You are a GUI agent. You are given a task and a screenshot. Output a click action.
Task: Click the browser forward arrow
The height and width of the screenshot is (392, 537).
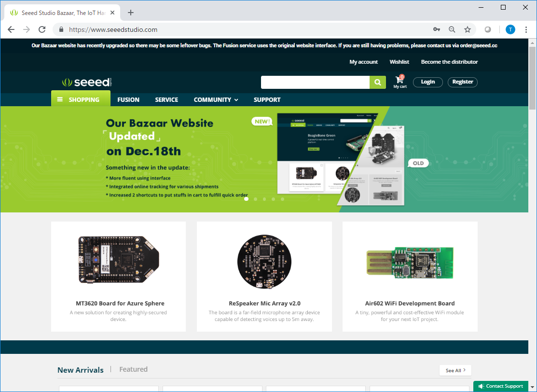(27, 29)
